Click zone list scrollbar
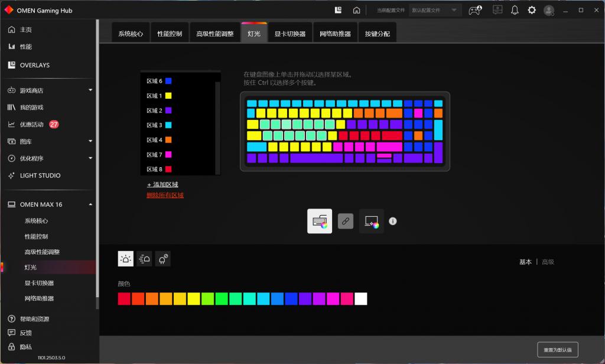605x364 pixels. coord(217,128)
